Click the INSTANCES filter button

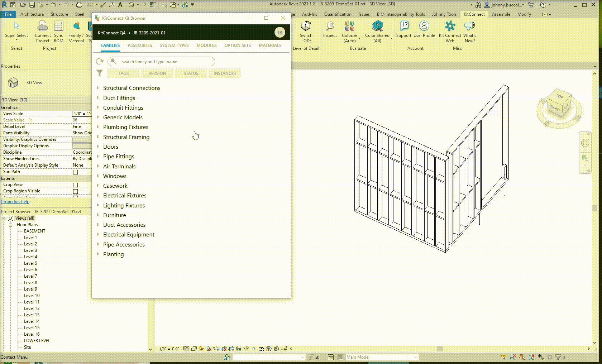click(x=224, y=73)
